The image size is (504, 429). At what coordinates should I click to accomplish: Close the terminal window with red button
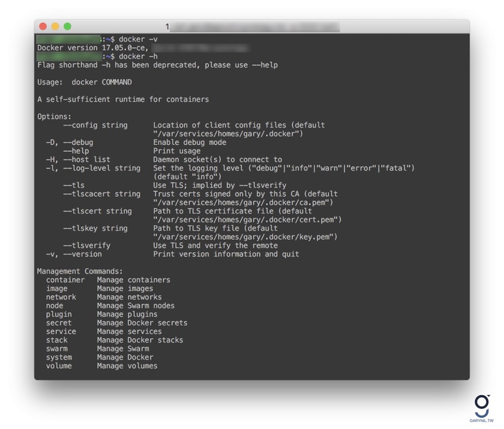coord(43,26)
